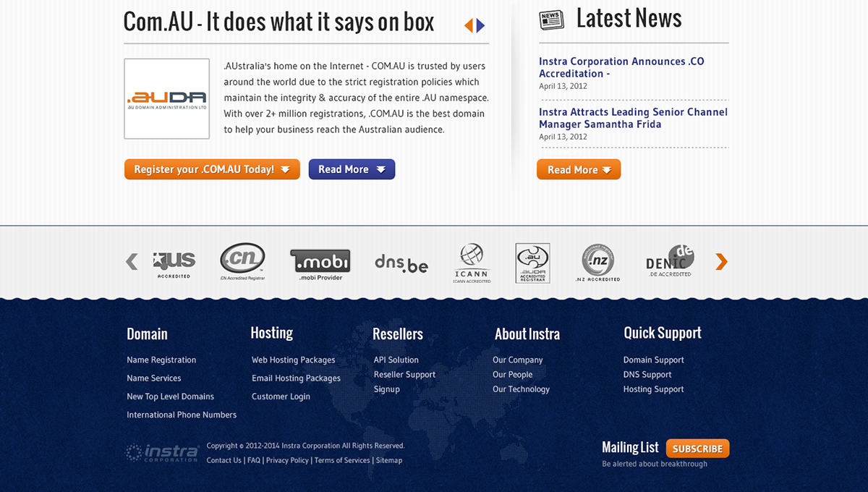
Task: Open the Sitemap footer link
Action: [x=389, y=460]
